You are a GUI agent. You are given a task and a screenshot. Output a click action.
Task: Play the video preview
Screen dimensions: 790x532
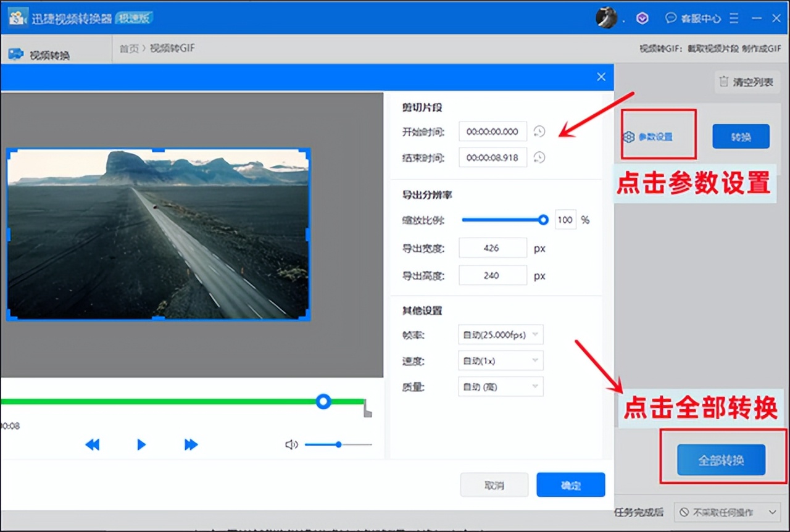coord(141,444)
